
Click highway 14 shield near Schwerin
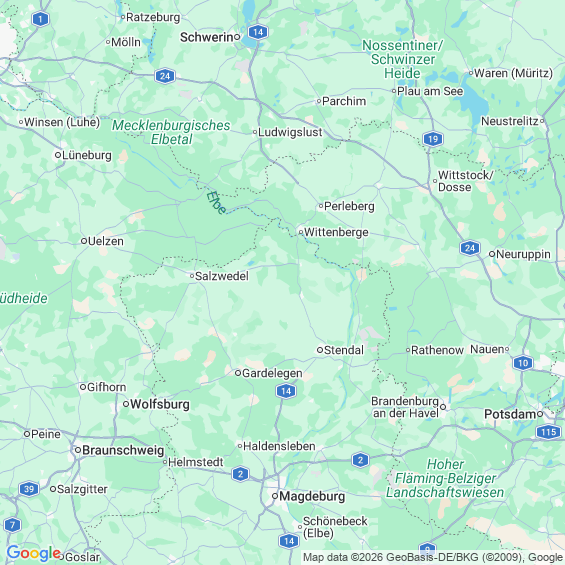click(x=258, y=32)
